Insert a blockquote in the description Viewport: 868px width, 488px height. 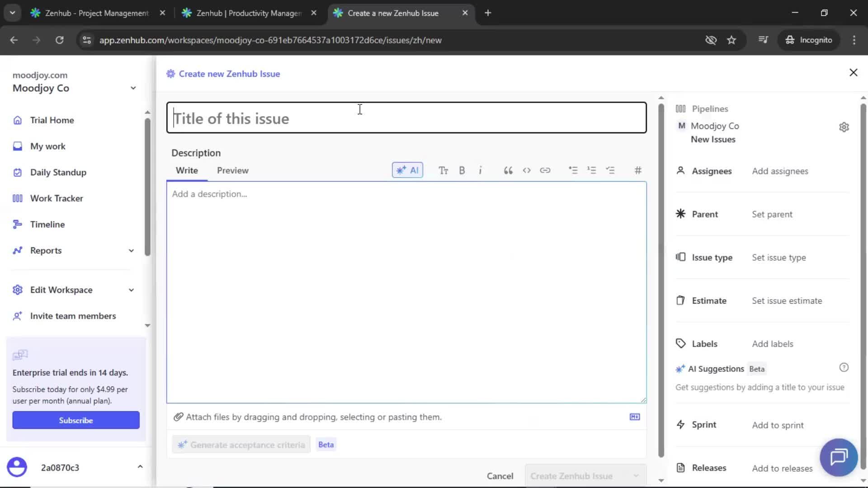pyautogui.click(x=508, y=170)
